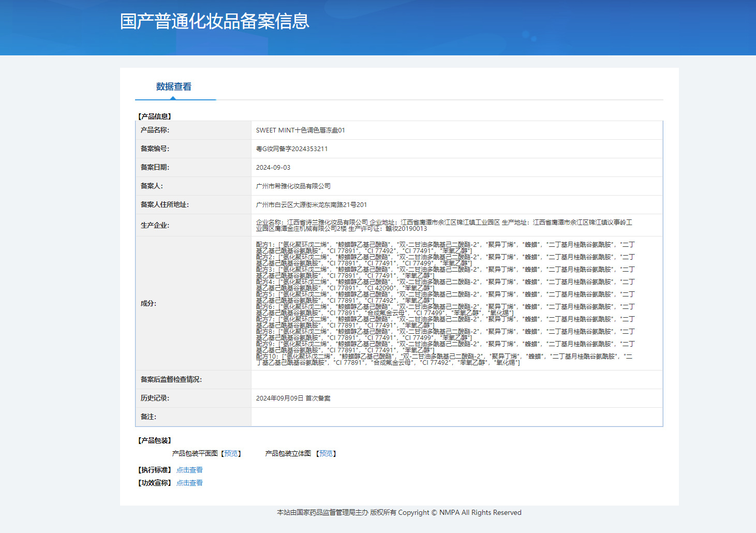756x533 pixels.
Task: Click filing number 粤G妆网备字2024353211
Action: 292,149
